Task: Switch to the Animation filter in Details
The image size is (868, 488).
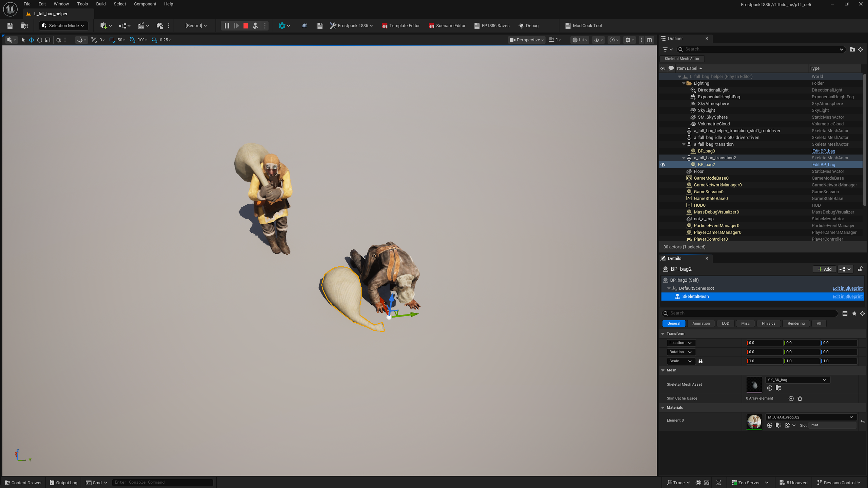Action: (x=701, y=324)
